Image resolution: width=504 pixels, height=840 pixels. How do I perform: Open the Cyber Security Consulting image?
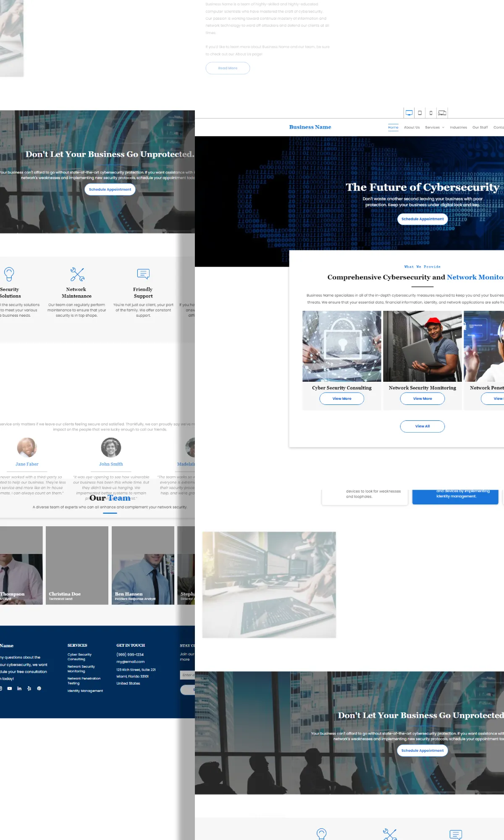tap(342, 346)
